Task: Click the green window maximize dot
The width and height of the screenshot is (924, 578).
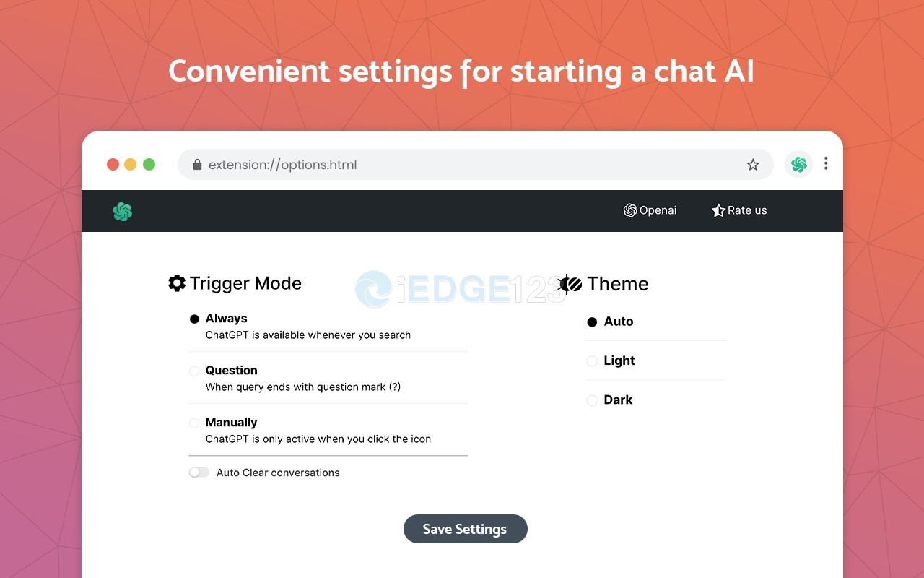Action: pyautogui.click(x=149, y=164)
